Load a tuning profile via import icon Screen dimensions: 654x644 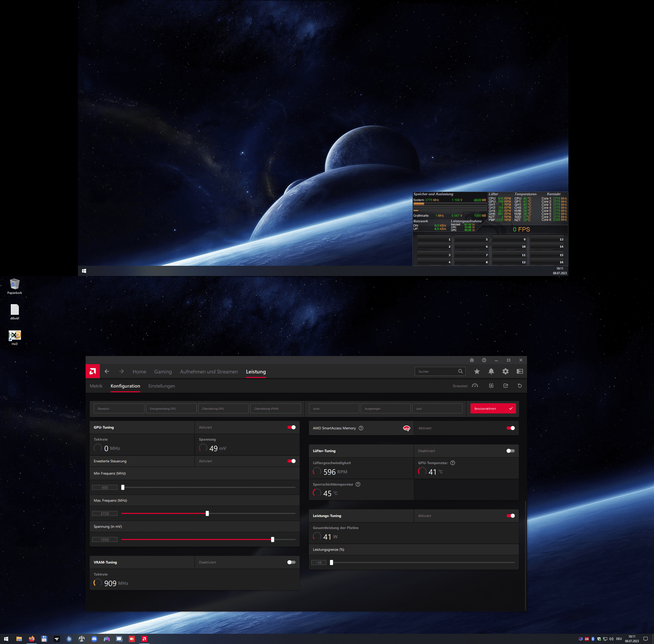pos(491,386)
